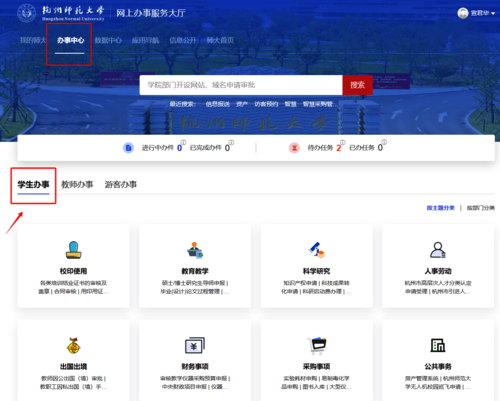Select the 按部门分类 sorting link

pyautogui.click(x=481, y=208)
